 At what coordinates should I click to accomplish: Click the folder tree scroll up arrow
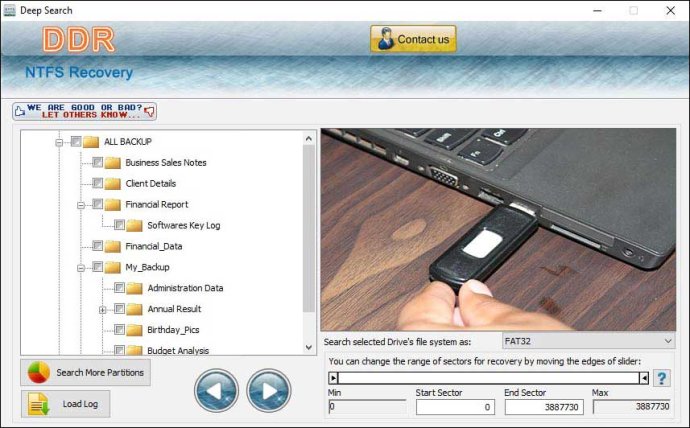309,139
